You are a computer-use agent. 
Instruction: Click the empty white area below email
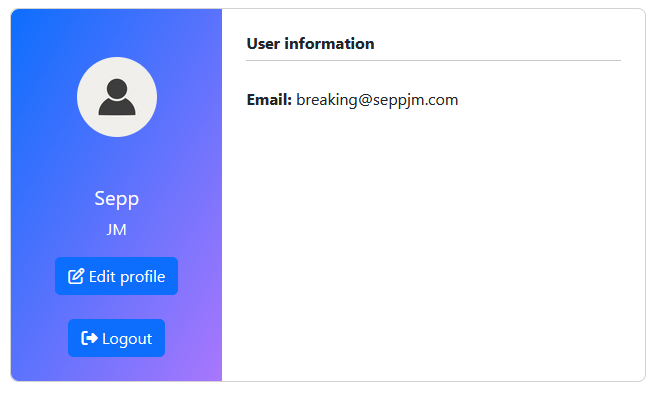tap(434, 245)
